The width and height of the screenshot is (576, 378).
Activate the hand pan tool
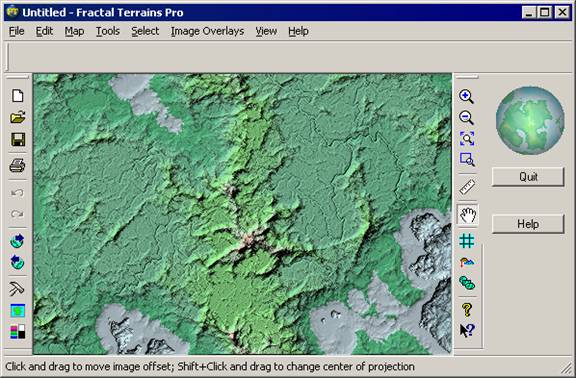tap(468, 215)
